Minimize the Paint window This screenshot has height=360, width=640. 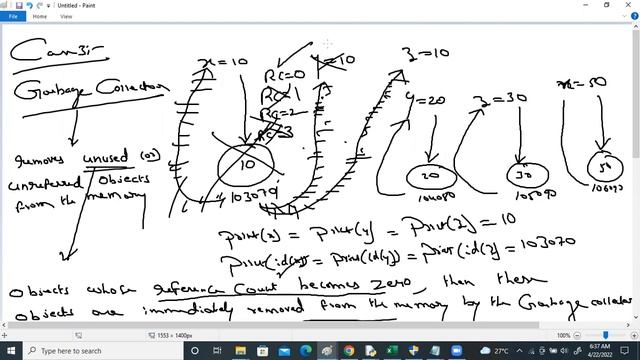(586, 5)
